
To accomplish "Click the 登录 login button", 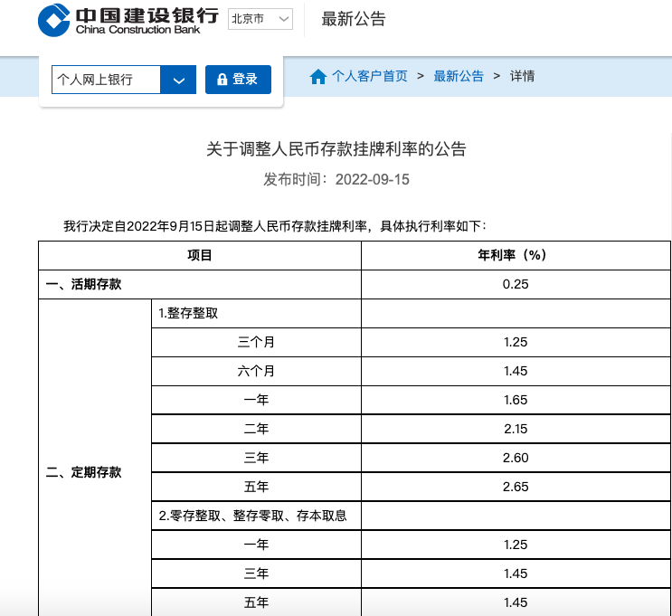I will [238, 80].
